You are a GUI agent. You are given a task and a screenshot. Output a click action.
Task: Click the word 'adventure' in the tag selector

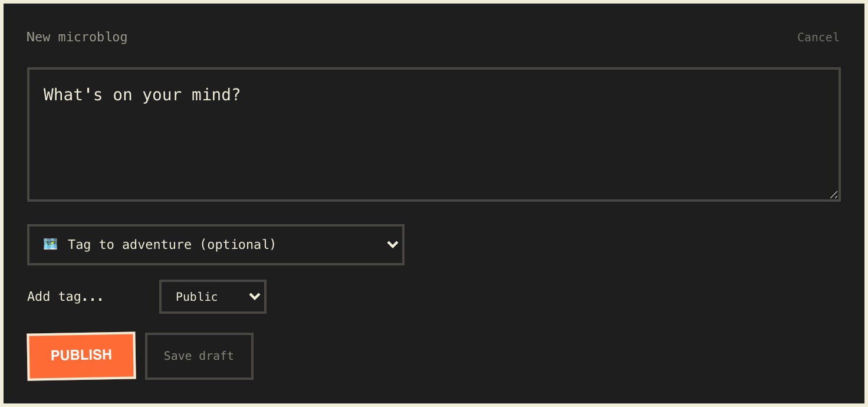pos(157,244)
